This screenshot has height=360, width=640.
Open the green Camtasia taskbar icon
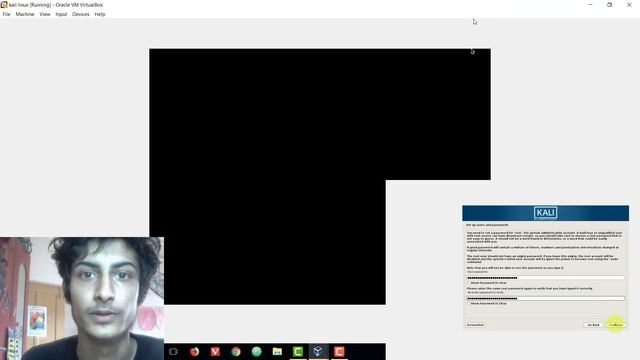tap(298, 351)
